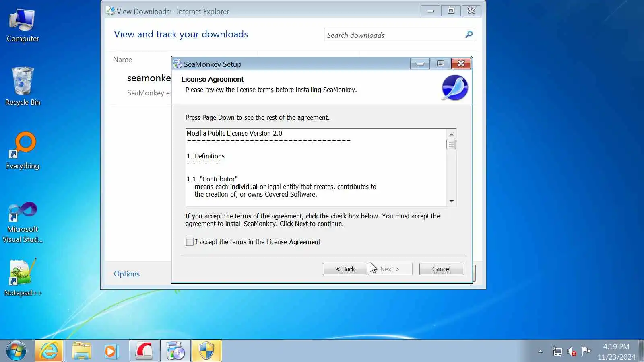Click the Show Desktop strip beside the clock
Screen dimensions: 644x362
(x=641, y=351)
